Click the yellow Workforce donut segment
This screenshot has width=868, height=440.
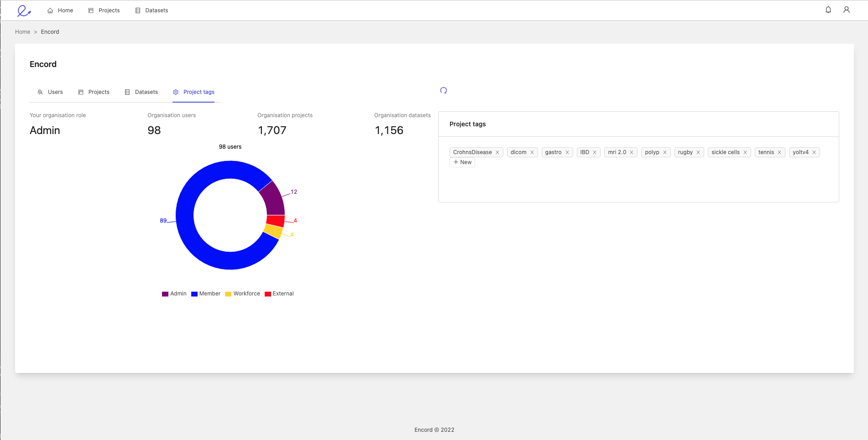click(x=273, y=231)
